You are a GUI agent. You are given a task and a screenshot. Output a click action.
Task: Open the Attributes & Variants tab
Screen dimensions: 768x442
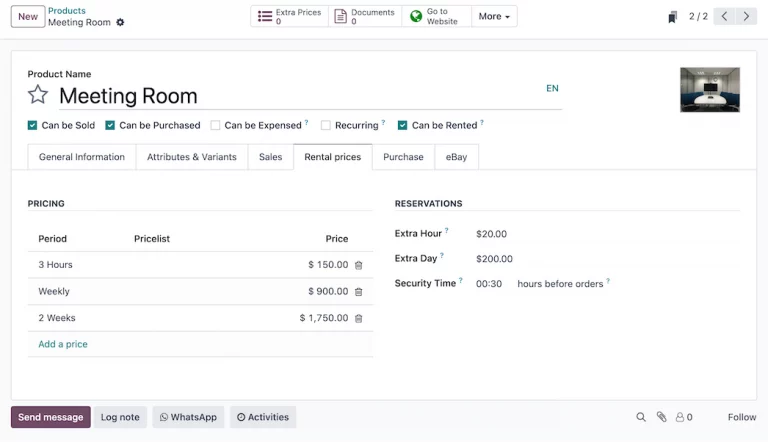tap(192, 157)
